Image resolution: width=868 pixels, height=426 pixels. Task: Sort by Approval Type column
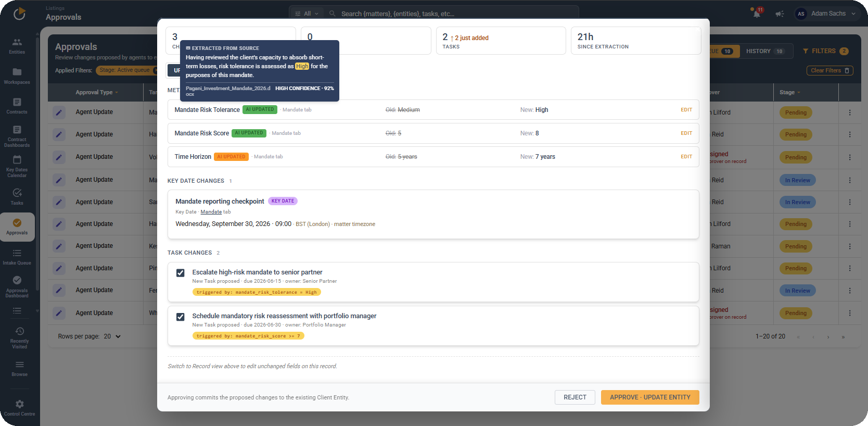pos(97,92)
